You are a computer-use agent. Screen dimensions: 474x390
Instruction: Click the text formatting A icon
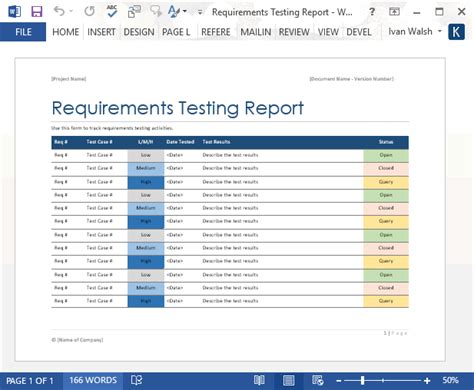pos(174,11)
